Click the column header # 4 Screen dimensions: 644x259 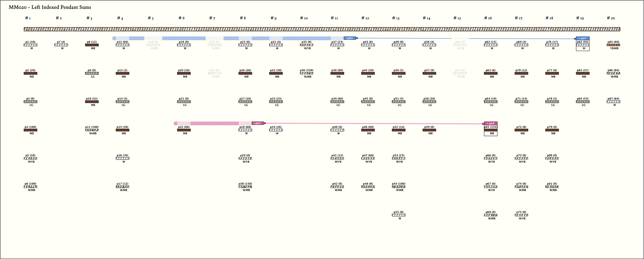tap(120, 18)
